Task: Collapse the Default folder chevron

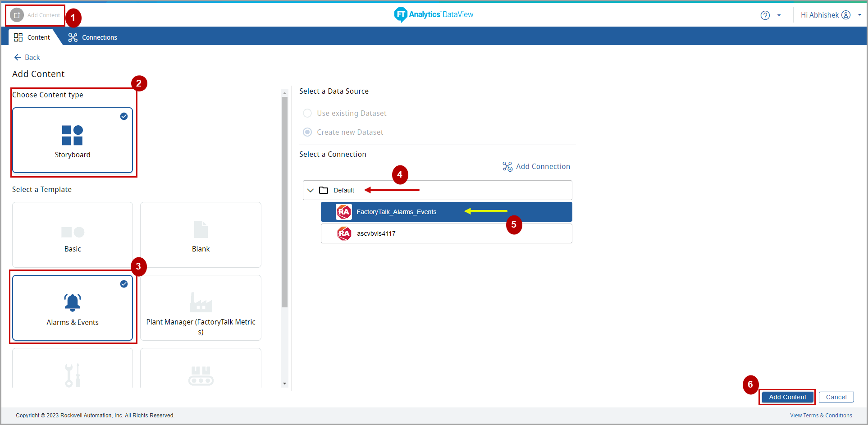Action: [x=311, y=190]
